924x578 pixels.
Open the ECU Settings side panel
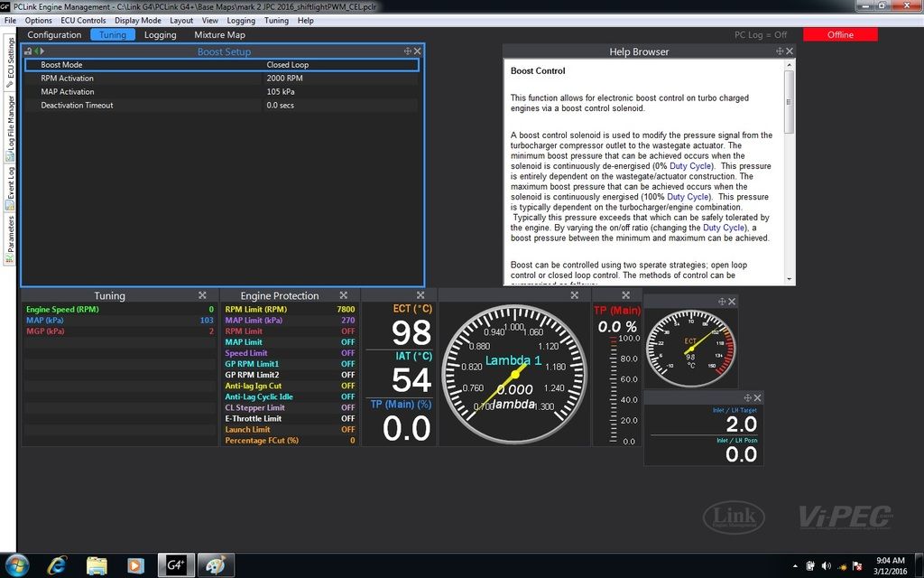[x=11, y=63]
